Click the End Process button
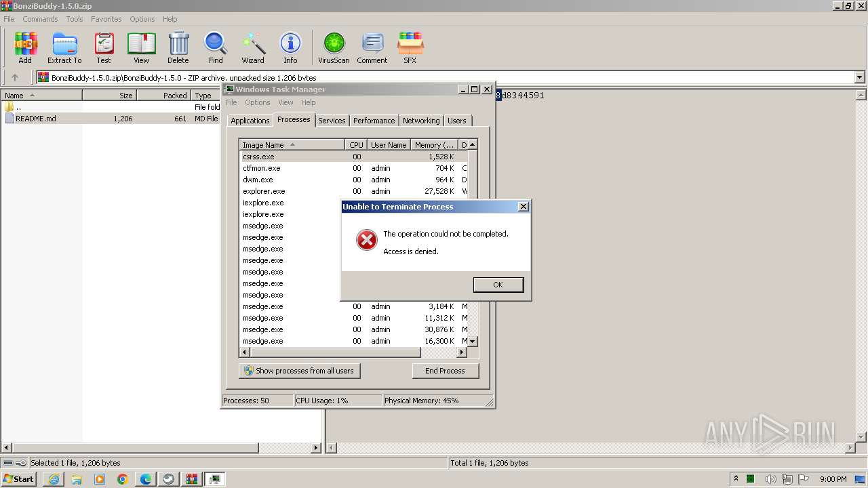The height and width of the screenshot is (488, 868). pos(445,371)
